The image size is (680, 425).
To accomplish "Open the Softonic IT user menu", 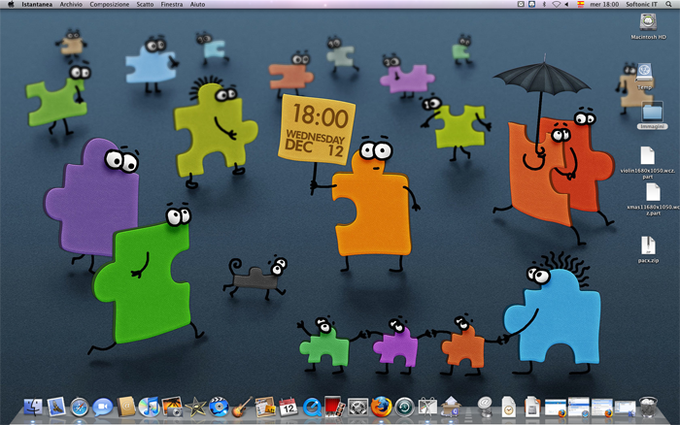I will 641,4.
